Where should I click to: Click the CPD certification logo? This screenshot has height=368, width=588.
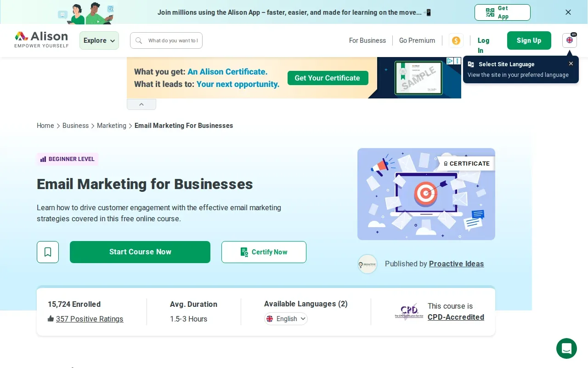point(409,311)
